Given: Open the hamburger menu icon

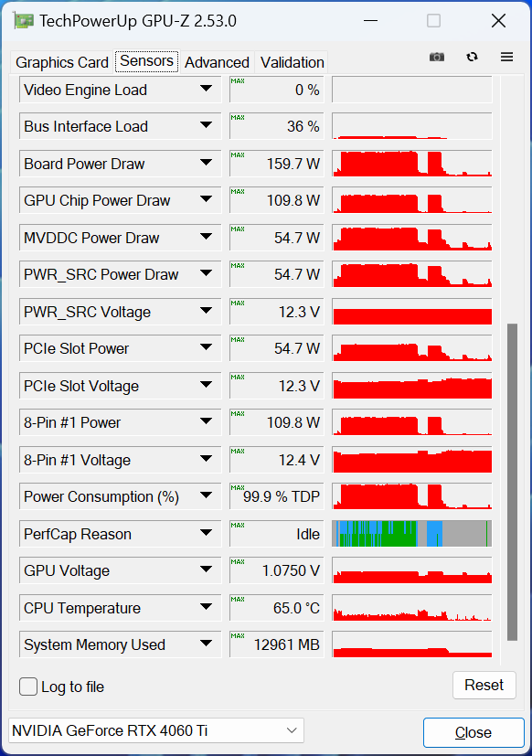Looking at the screenshot, I should [x=506, y=57].
